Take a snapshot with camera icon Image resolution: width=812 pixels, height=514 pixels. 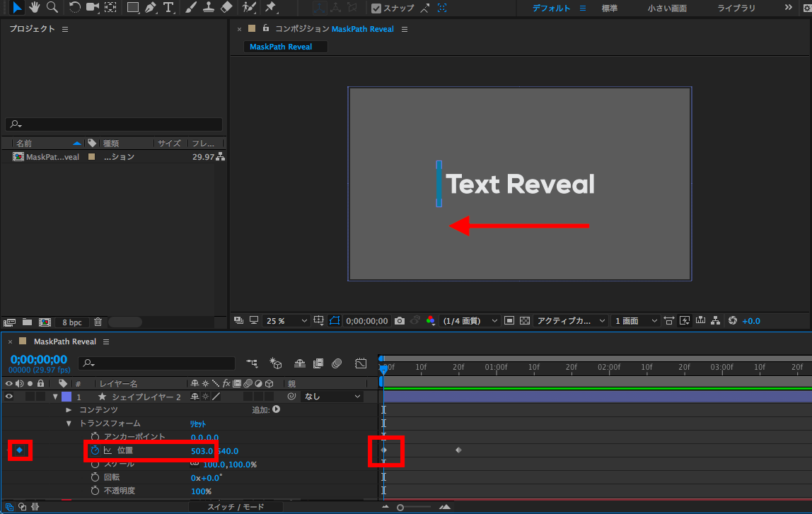(400, 321)
